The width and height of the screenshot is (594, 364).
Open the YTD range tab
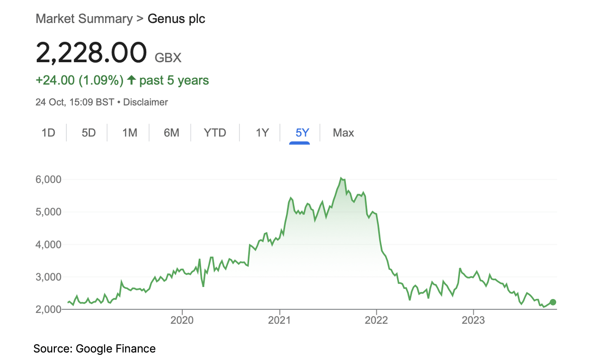pos(215,133)
